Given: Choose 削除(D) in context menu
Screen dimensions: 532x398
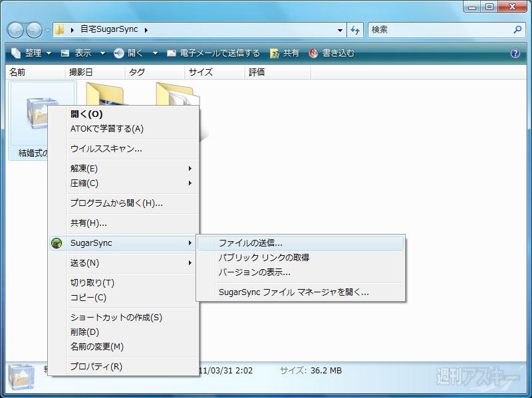Looking at the screenshot, I should point(124,332).
